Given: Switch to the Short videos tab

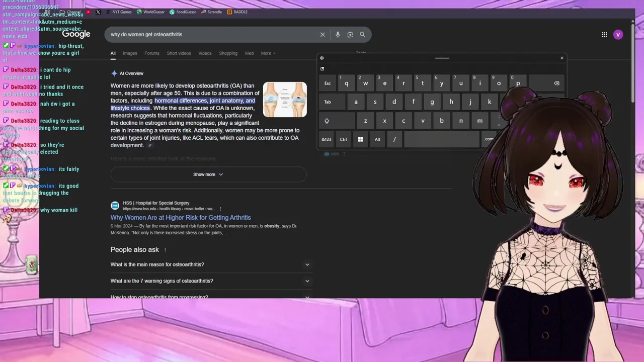Looking at the screenshot, I should coord(179,53).
